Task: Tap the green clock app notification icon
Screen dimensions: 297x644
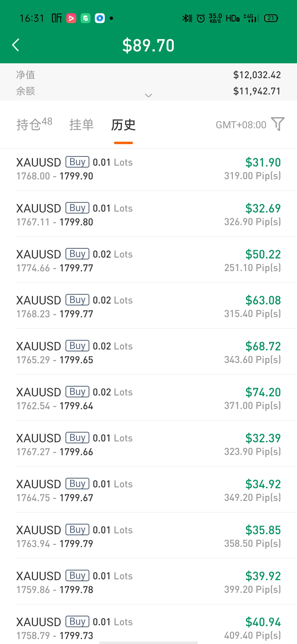Action: click(86, 18)
